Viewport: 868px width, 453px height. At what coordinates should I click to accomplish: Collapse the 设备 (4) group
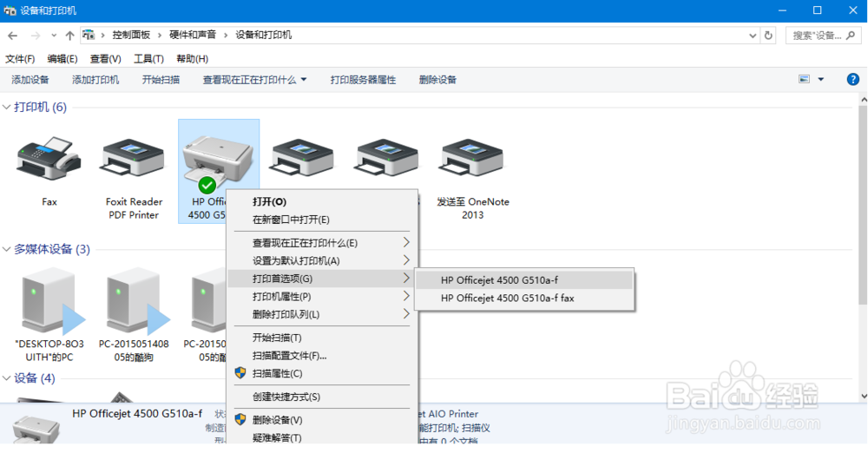click(x=7, y=378)
